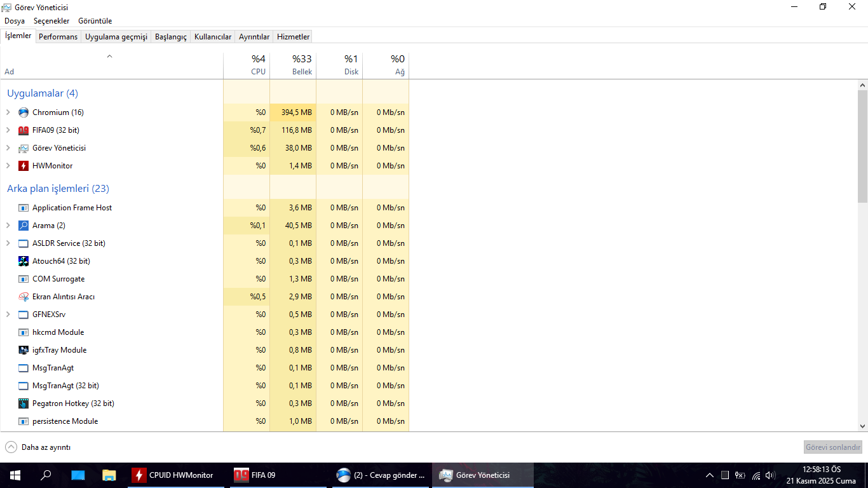Image resolution: width=868 pixels, height=488 pixels.
Task: Expand the ASLDR Service process row
Action: pos(8,243)
